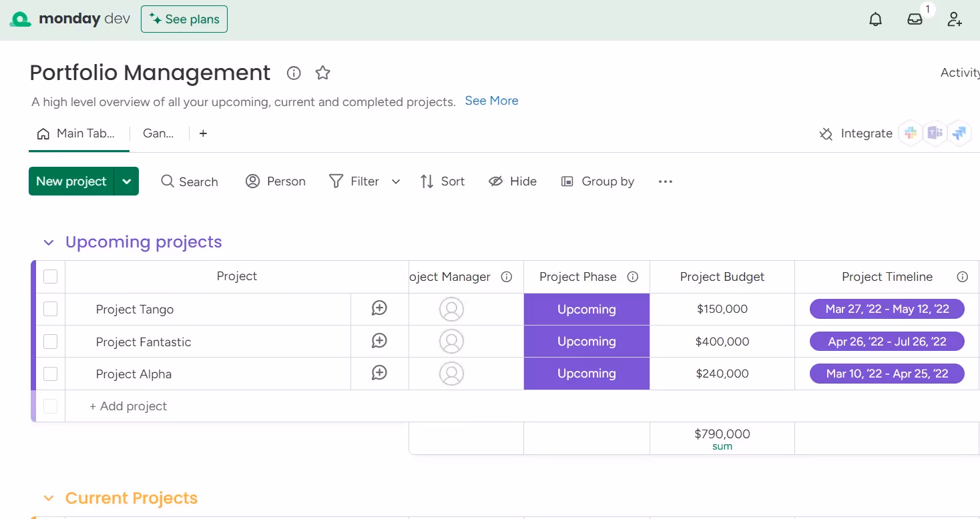Click Project Fantastic timeline pill
Image resolution: width=980 pixels, height=519 pixels.
tap(887, 341)
